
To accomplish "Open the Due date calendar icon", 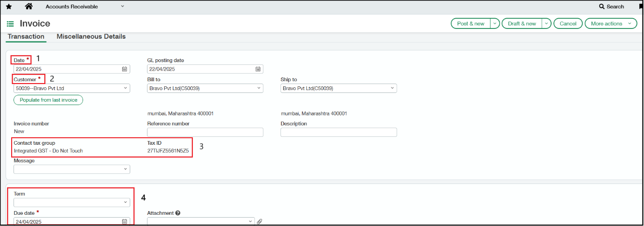I will click(x=125, y=221).
